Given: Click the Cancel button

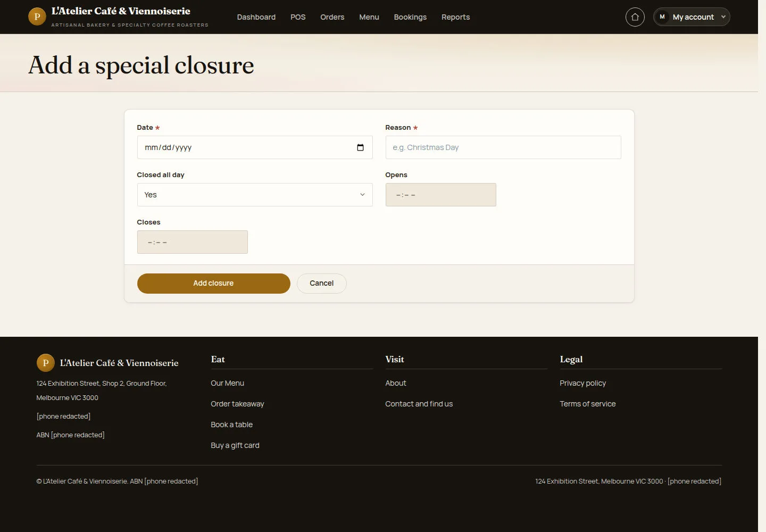Looking at the screenshot, I should [x=322, y=284].
